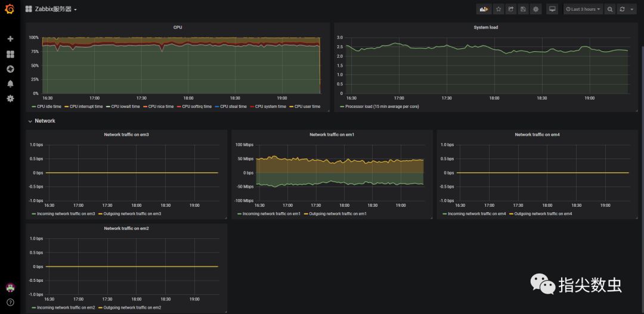Open Network traffic on em2 panel menu
This screenshot has width=644, height=314.
pyautogui.click(x=126, y=228)
